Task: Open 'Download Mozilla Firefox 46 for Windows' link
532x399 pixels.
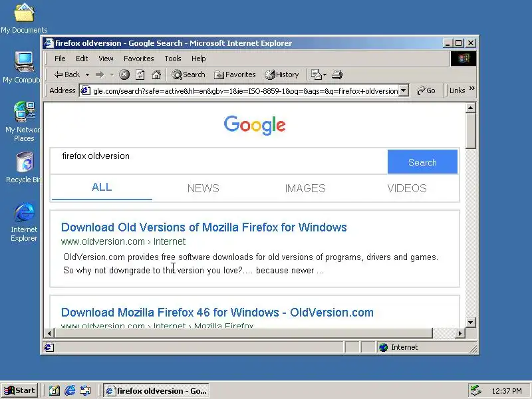Action: coord(217,313)
